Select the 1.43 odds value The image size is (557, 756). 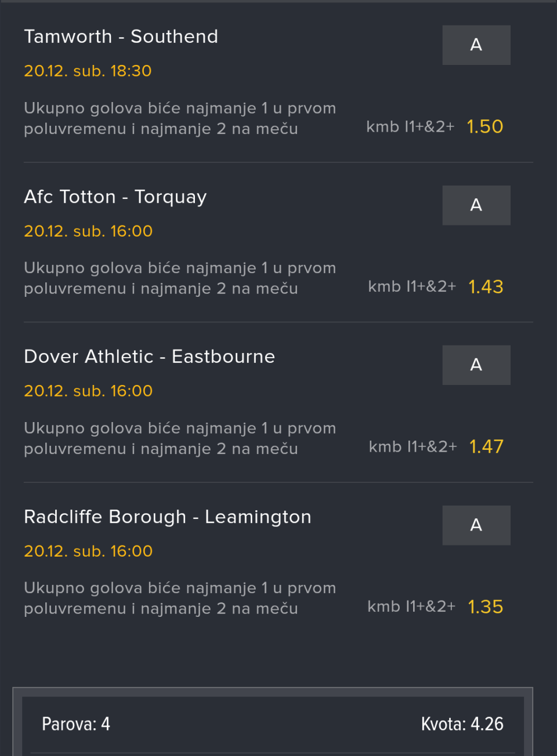coord(485,286)
